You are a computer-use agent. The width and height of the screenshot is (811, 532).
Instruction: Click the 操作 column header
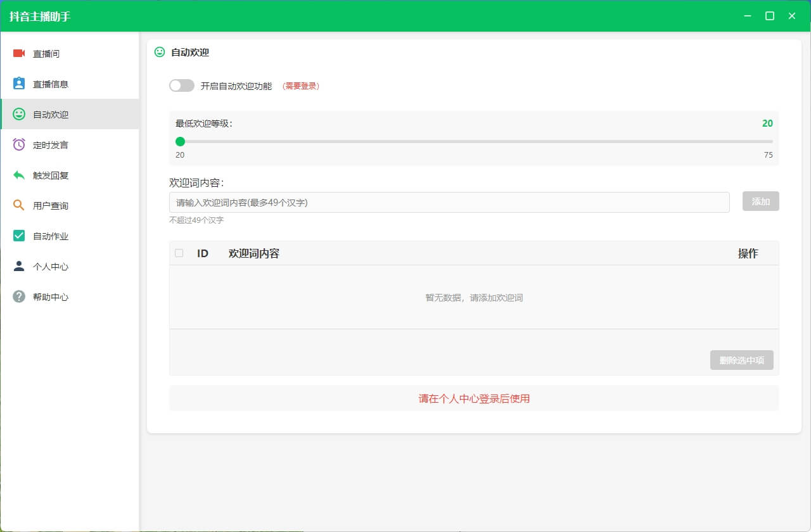(x=748, y=253)
